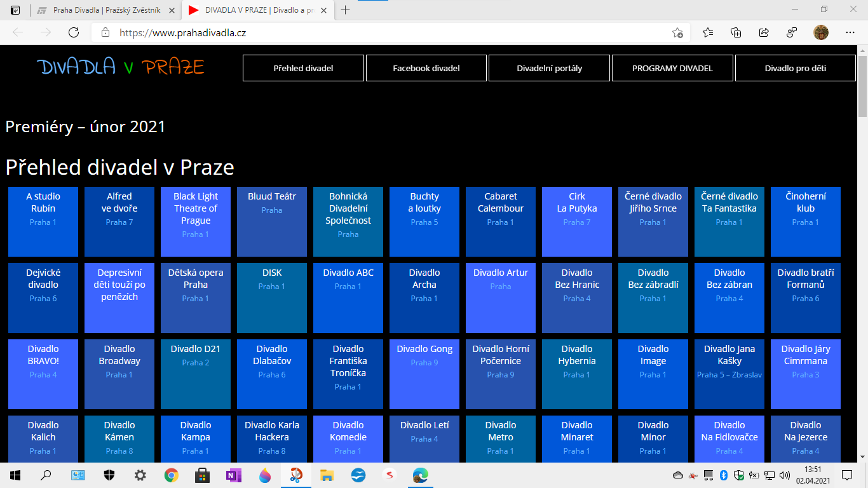Screen dimensions: 868x488
Task: Open the Divadlo pro děti section
Action: click(795, 68)
